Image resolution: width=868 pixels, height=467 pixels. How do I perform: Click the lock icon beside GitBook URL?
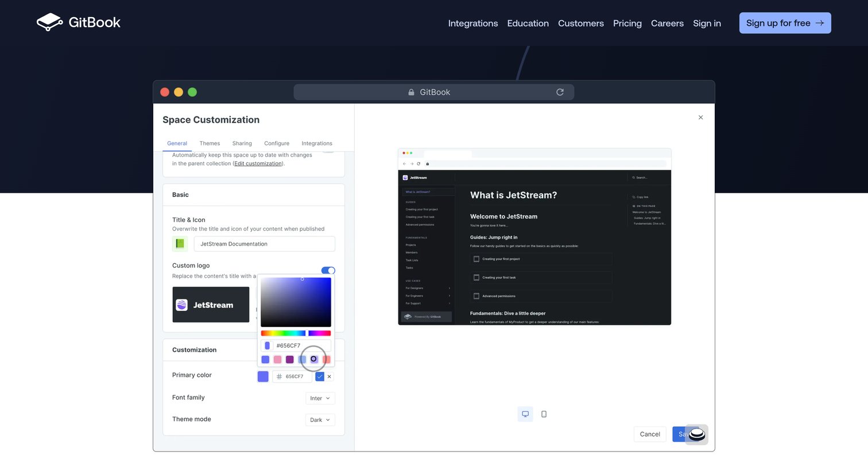click(411, 92)
